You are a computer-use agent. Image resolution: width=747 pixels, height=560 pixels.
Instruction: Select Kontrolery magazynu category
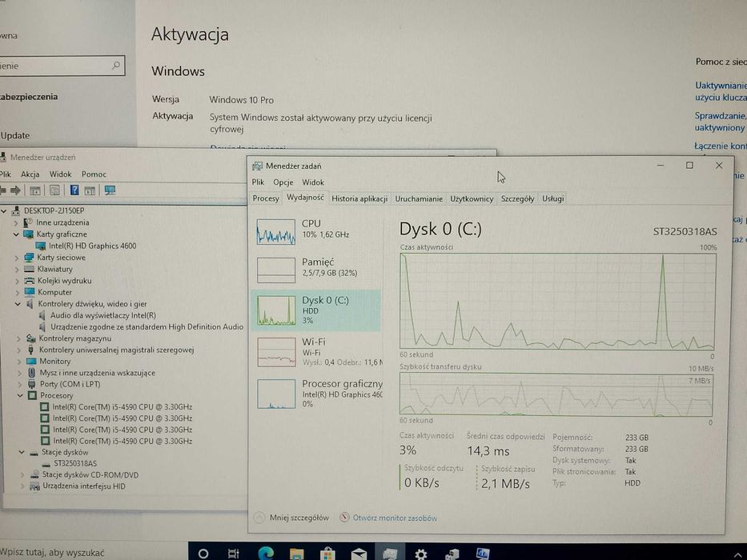pos(74,338)
